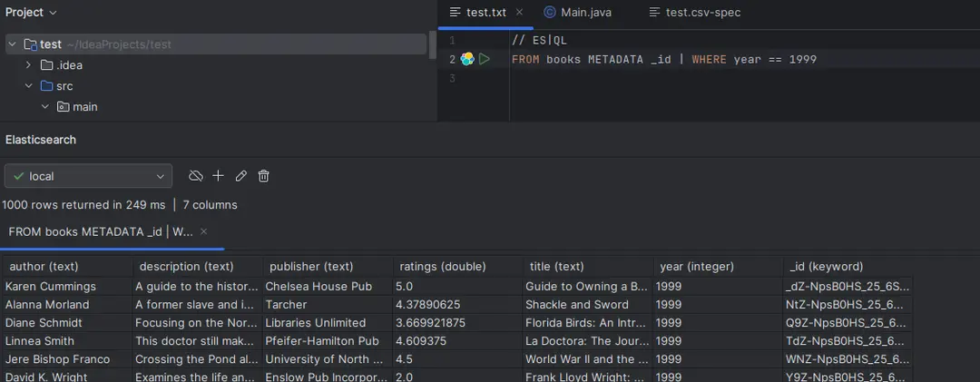Image resolution: width=980 pixels, height=382 pixels.
Task: Select the 5.0 ratings cell
Action: (457, 287)
